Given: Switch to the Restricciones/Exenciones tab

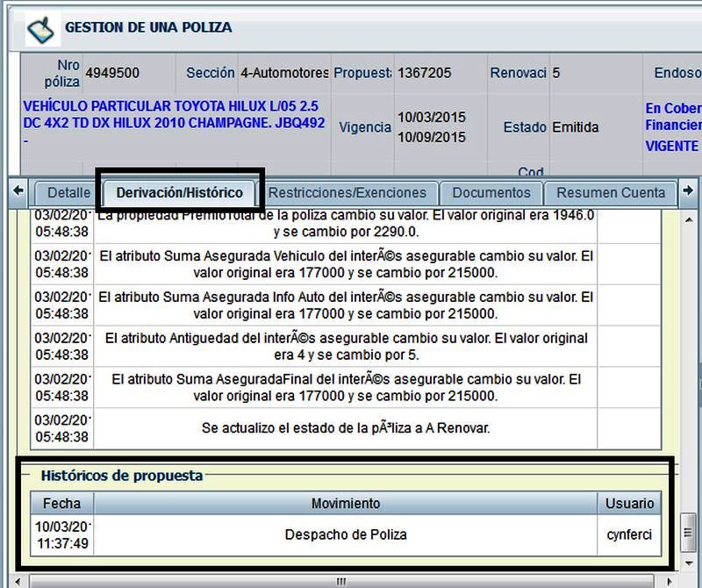Looking at the screenshot, I should (347, 193).
